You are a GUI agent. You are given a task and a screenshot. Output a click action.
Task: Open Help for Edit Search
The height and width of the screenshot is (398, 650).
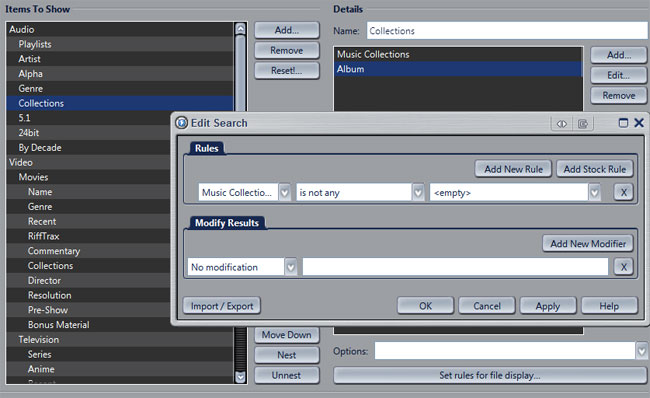(x=609, y=306)
